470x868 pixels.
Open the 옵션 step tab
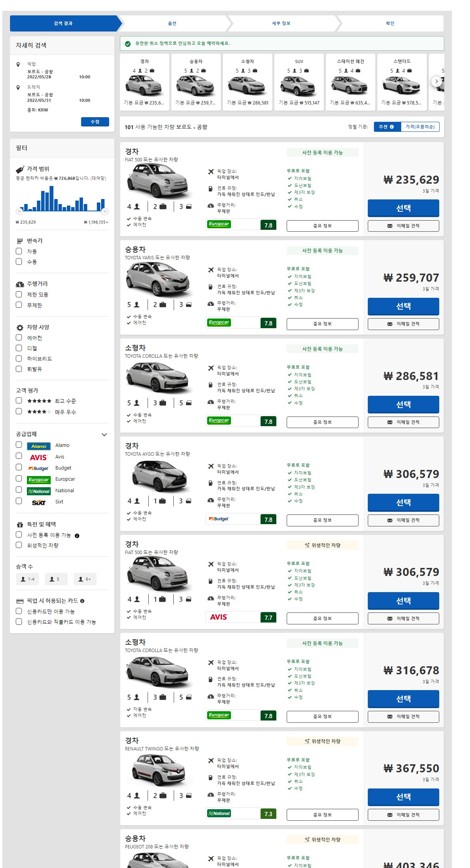[172, 23]
